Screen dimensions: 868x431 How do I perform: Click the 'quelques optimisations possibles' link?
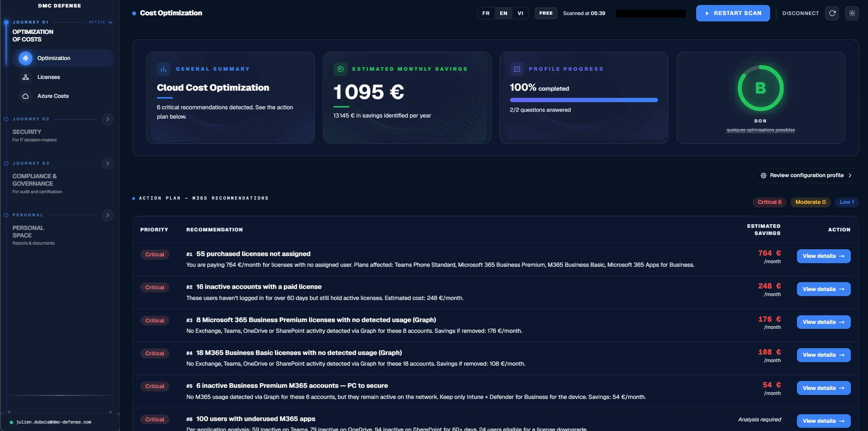pyautogui.click(x=760, y=130)
